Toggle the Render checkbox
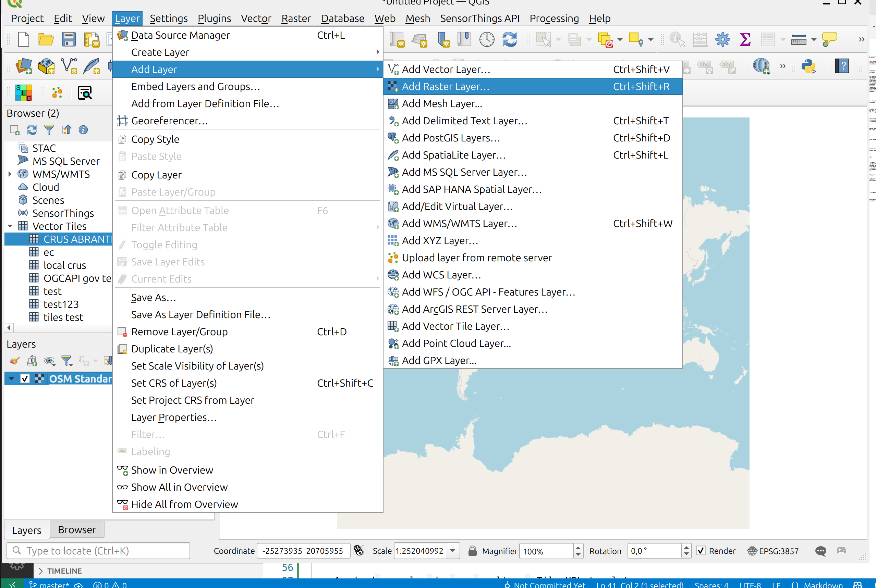This screenshot has width=876, height=588. [700, 550]
